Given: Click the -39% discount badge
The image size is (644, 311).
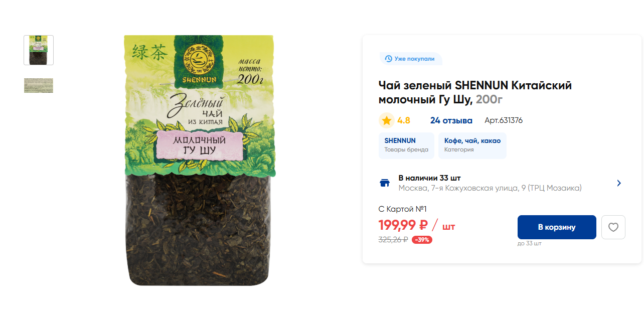Looking at the screenshot, I should [x=422, y=240].
